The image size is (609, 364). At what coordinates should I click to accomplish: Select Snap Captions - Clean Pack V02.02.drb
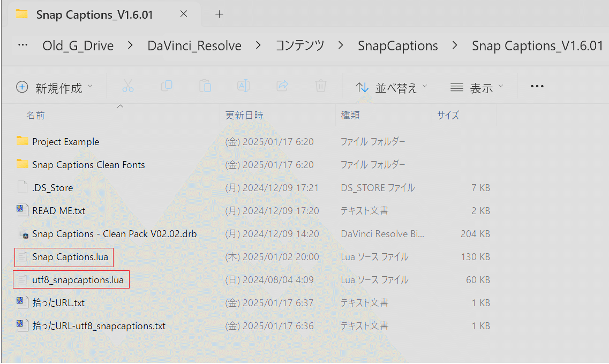[114, 233]
